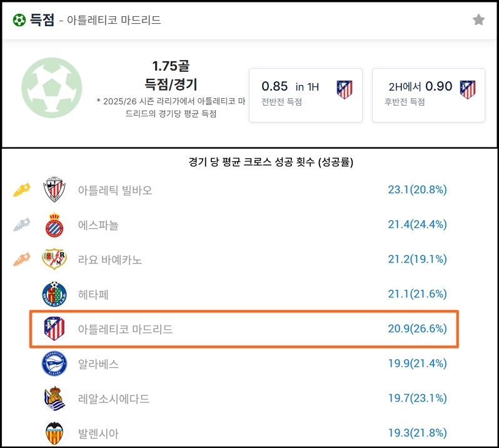499x448 pixels.
Task: Click the gold boot rank icon
Action: coord(22,190)
